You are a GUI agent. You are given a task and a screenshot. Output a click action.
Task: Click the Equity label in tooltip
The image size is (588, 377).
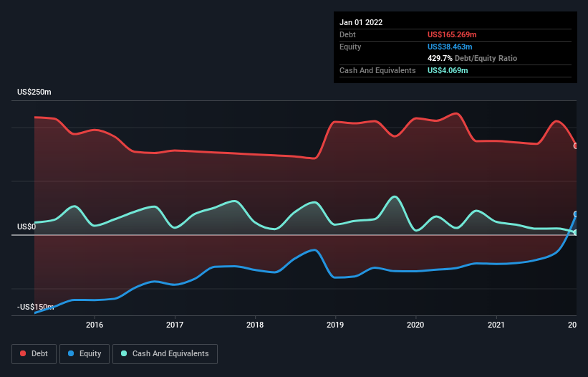tap(350, 47)
